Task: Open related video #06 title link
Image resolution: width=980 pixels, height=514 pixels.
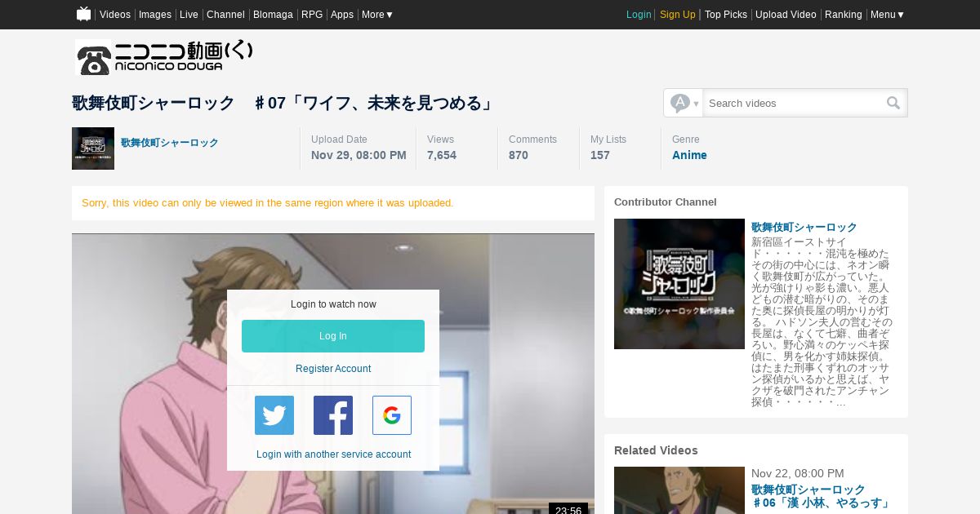Action: [820, 497]
